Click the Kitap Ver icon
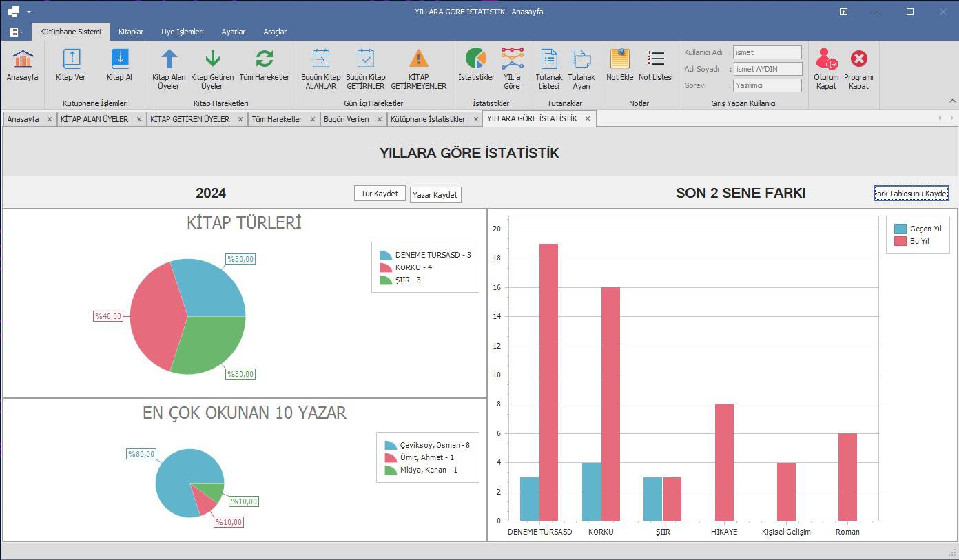 coord(71,59)
